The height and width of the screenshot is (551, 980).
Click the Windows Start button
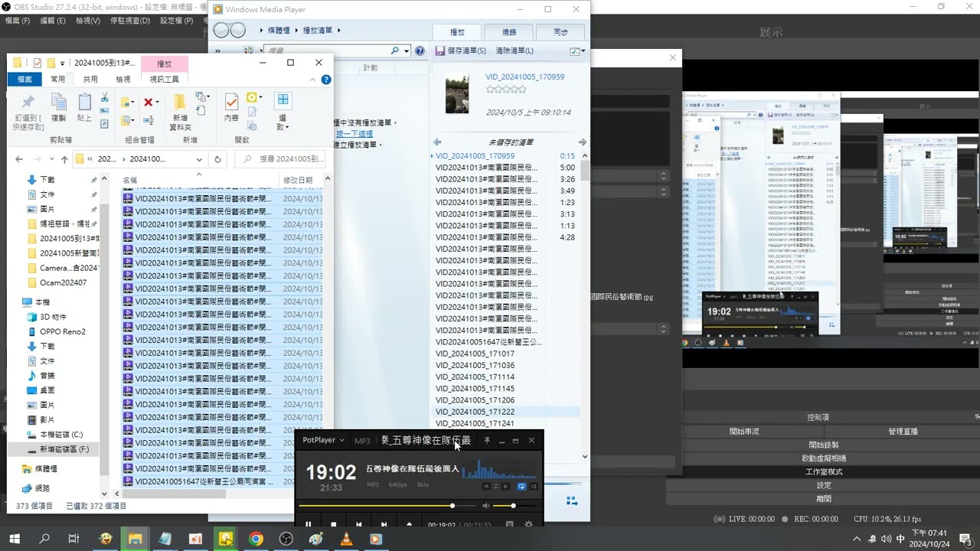(x=14, y=539)
